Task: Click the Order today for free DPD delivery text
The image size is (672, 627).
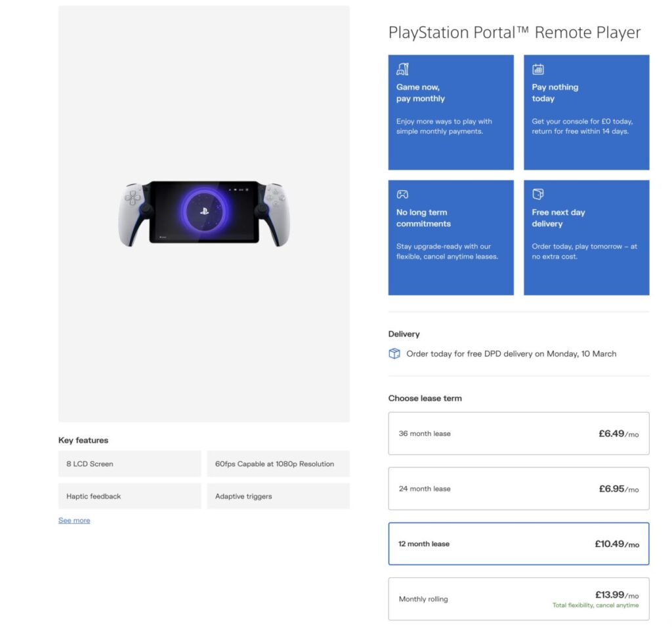Action: (x=511, y=354)
